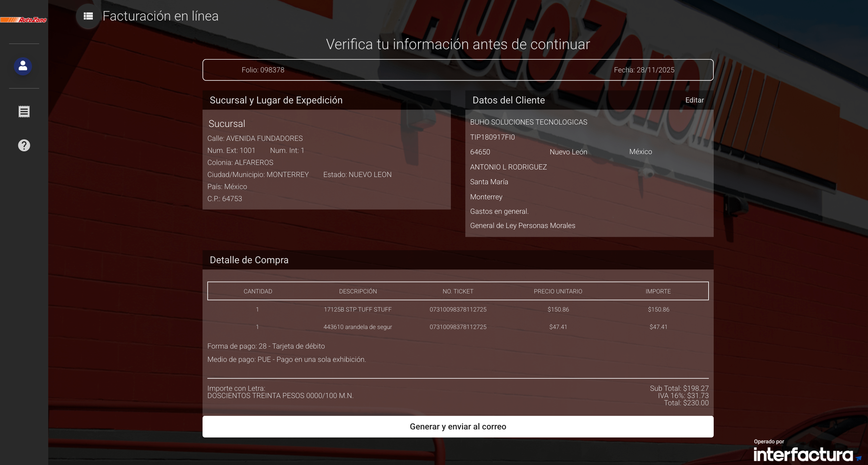Click DOSCIENTOS TREINTA PESOS amount text
The height and width of the screenshot is (465, 868).
click(280, 396)
